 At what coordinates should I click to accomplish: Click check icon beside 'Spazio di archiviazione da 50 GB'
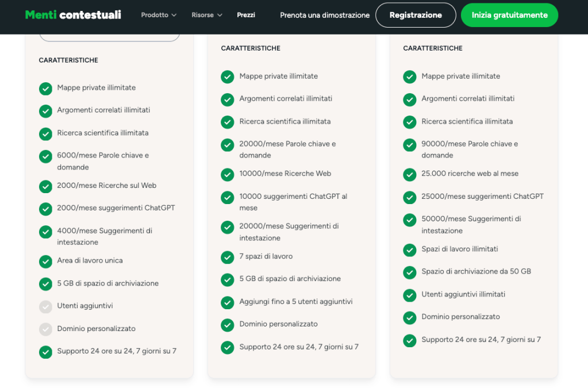tap(410, 272)
